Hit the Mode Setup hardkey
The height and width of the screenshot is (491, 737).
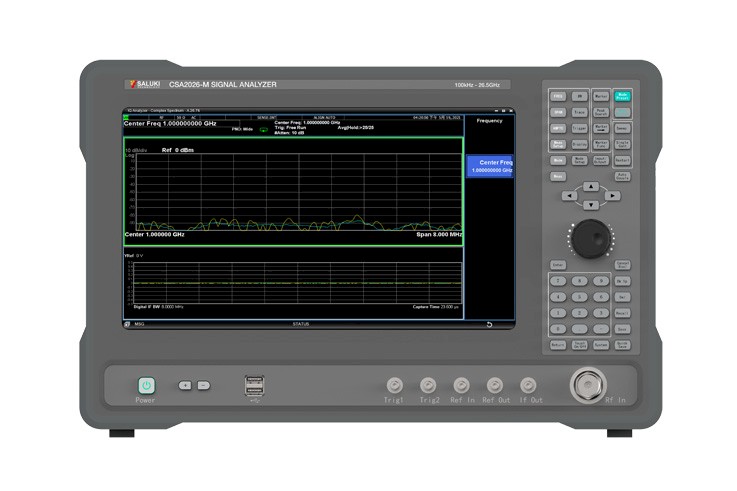click(580, 160)
